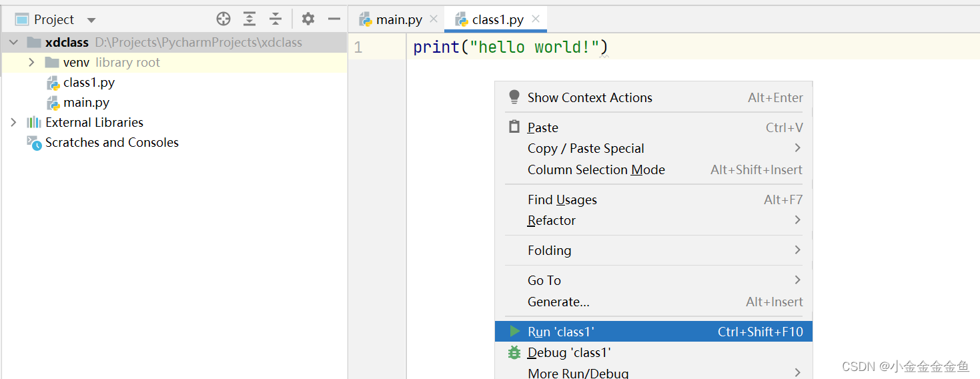The width and height of the screenshot is (980, 379).
Task: Click the Python file icon on class1.py tab
Action: 461,20
